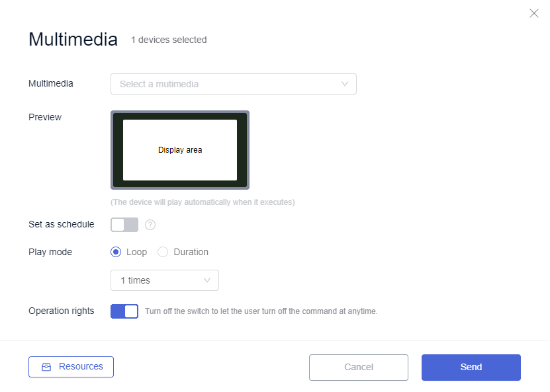Open the Select a mutimedia dropdown
Image resolution: width=550 pixels, height=392 pixels.
tap(234, 84)
